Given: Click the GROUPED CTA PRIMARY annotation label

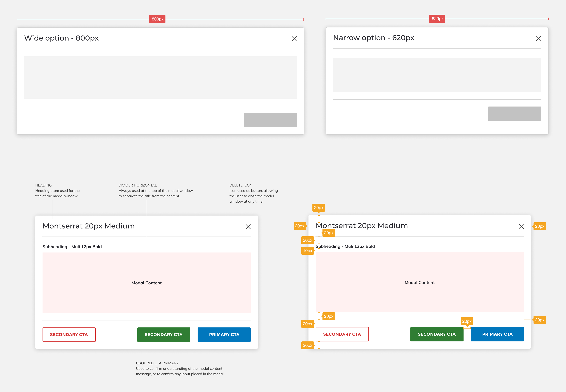Looking at the screenshot, I should click(x=157, y=363).
